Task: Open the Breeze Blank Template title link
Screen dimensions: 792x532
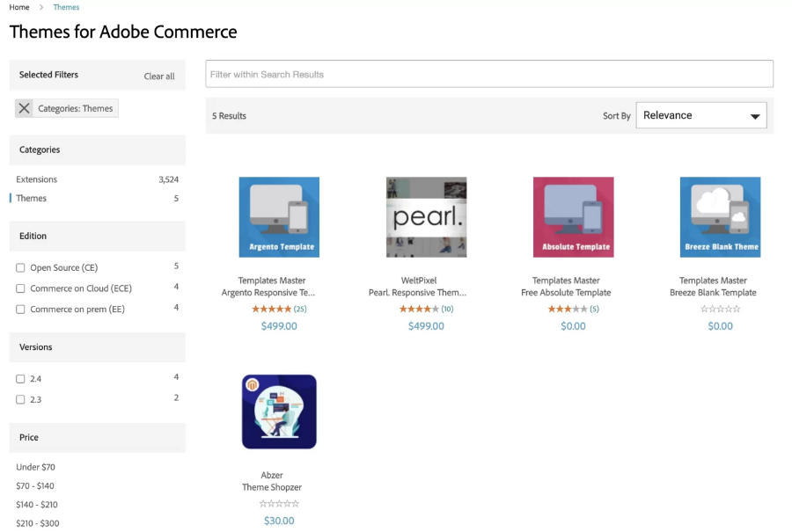Action: pos(713,292)
